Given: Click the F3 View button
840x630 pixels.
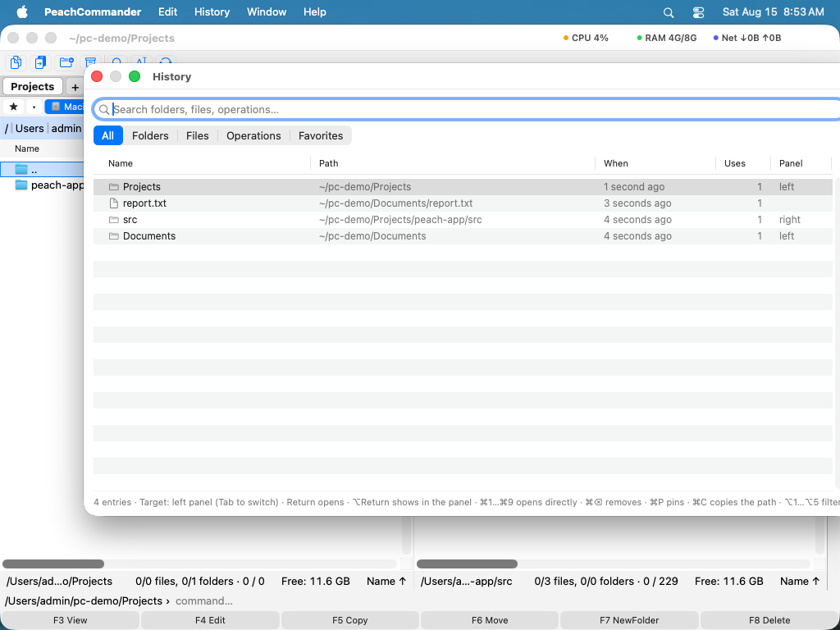Looking at the screenshot, I should 71,620.
